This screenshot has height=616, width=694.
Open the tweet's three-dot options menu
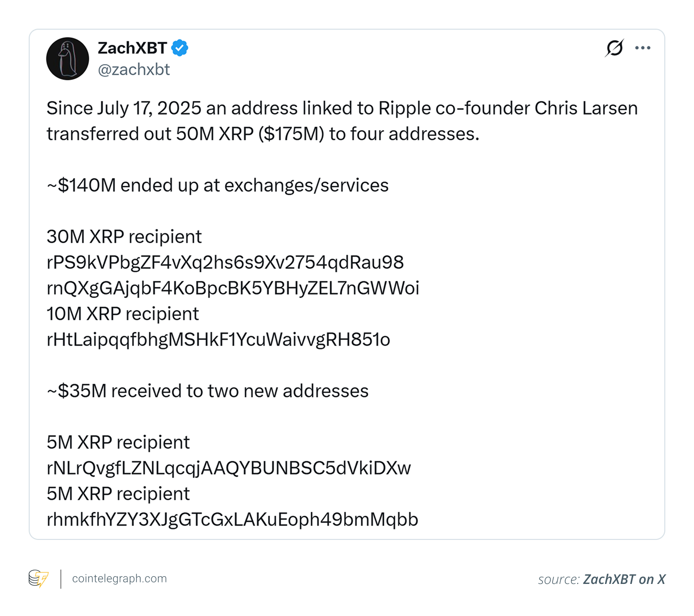coord(643,47)
